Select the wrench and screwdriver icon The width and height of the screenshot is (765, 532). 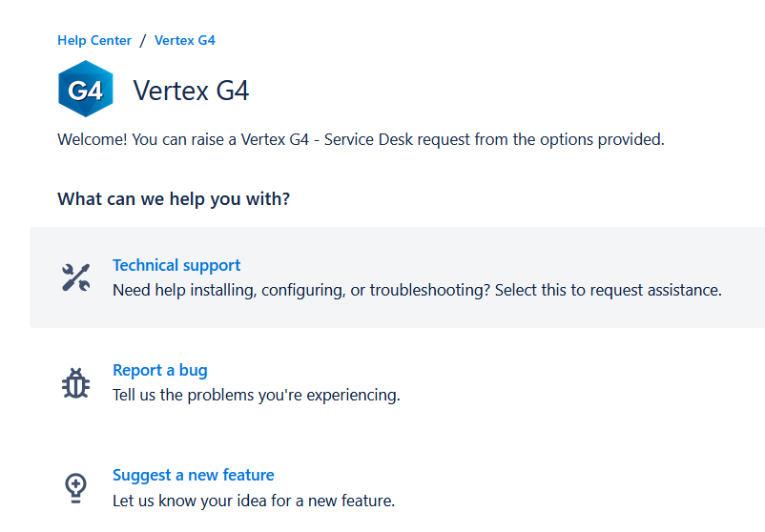[76, 277]
